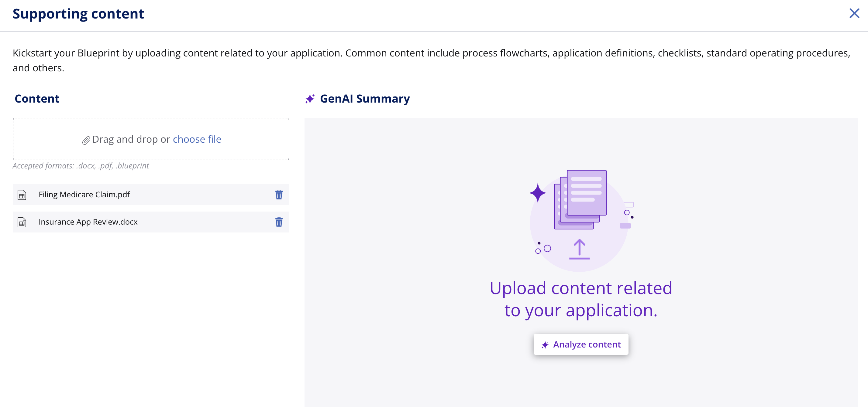Image resolution: width=868 pixels, height=417 pixels.
Task: Click the GenAI Summary heading
Action: [x=365, y=99]
